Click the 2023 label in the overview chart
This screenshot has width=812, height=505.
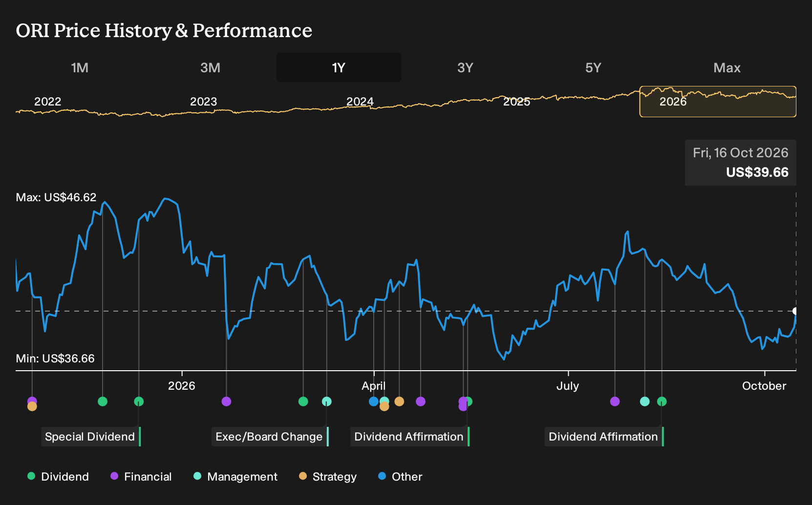tap(203, 102)
